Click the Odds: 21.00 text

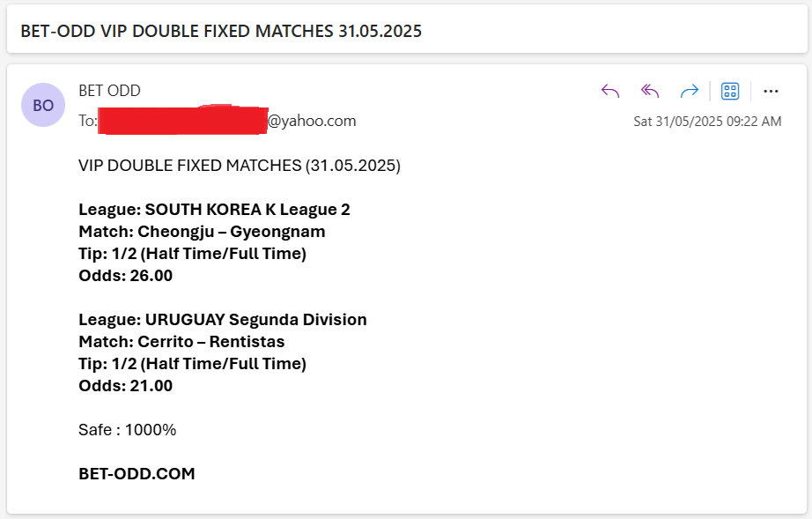click(125, 385)
